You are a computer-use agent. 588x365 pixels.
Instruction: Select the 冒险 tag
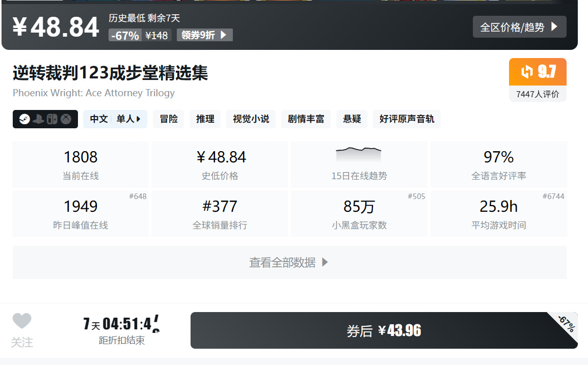tap(168, 119)
